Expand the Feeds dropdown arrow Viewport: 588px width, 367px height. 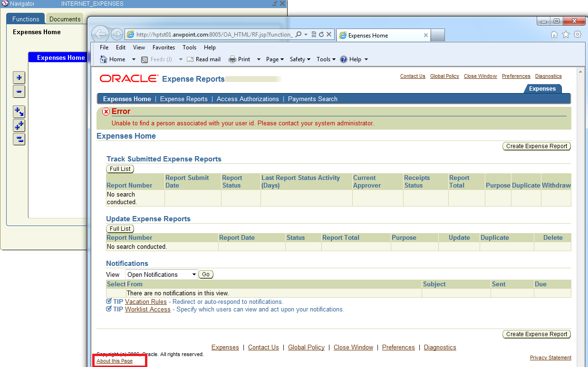[181, 59]
